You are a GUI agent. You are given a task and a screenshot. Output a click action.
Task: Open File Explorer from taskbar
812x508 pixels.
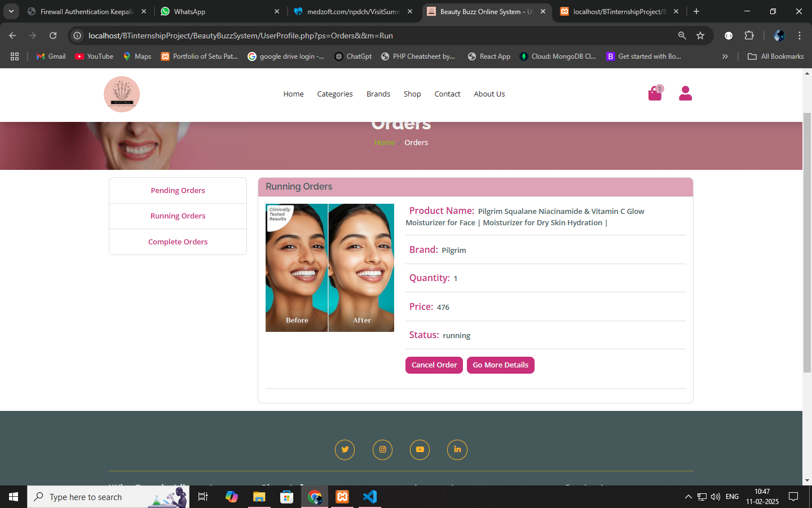point(259,497)
